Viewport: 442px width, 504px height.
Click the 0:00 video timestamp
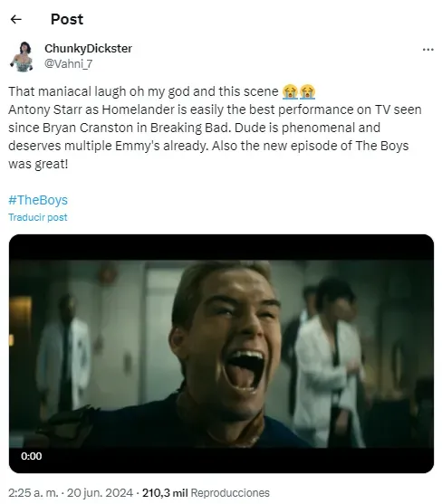pos(31,456)
